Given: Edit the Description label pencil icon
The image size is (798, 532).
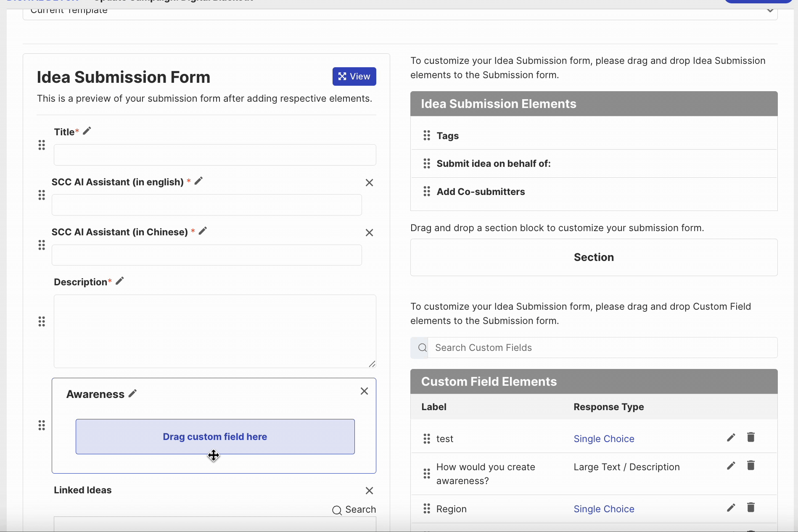Looking at the screenshot, I should point(120,281).
